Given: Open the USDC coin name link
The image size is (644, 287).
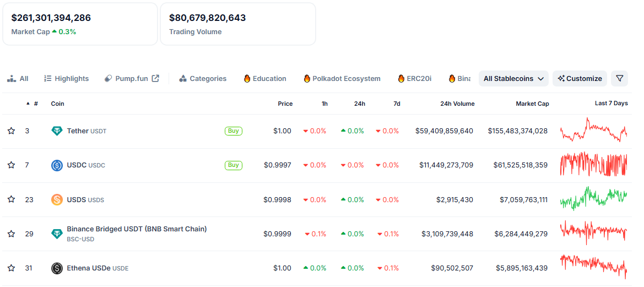Looking at the screenshot, I should point(86,165).
